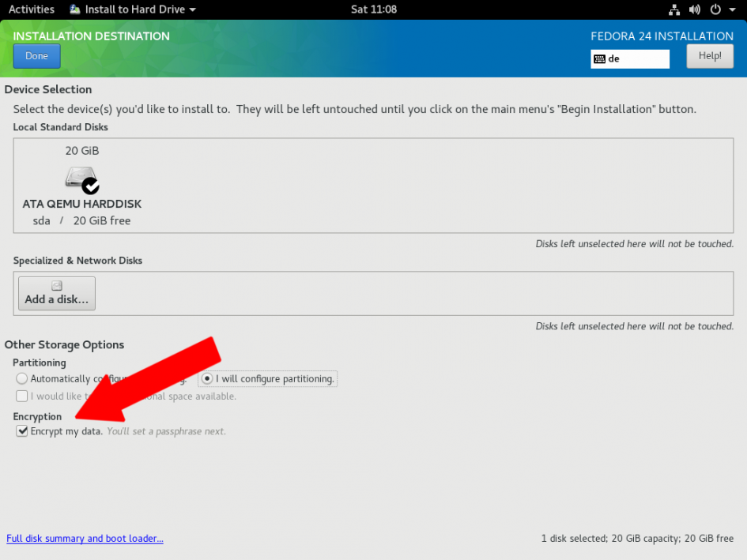Open the de keyboard layout selector

pyautogui.click(x=629, y=58)
